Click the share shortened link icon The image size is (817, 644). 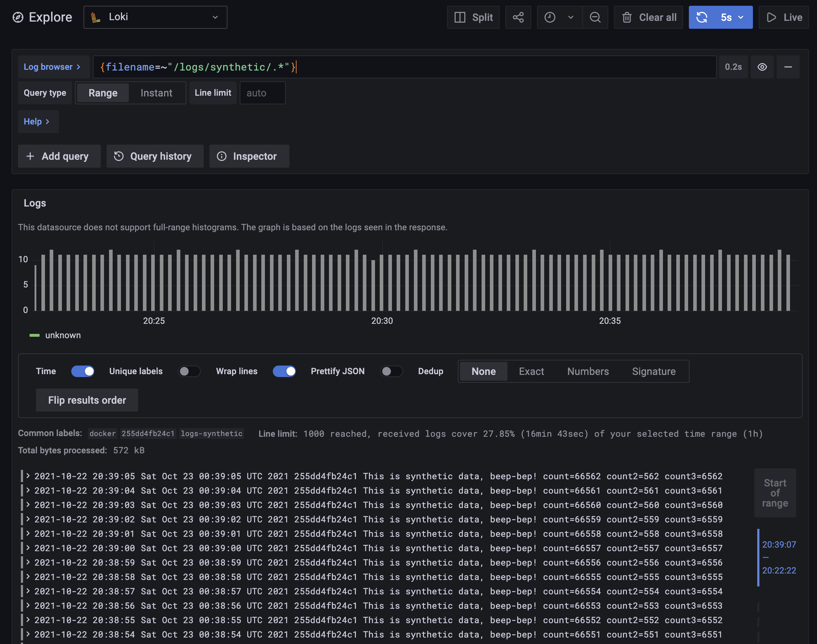[x=518, y=17]
